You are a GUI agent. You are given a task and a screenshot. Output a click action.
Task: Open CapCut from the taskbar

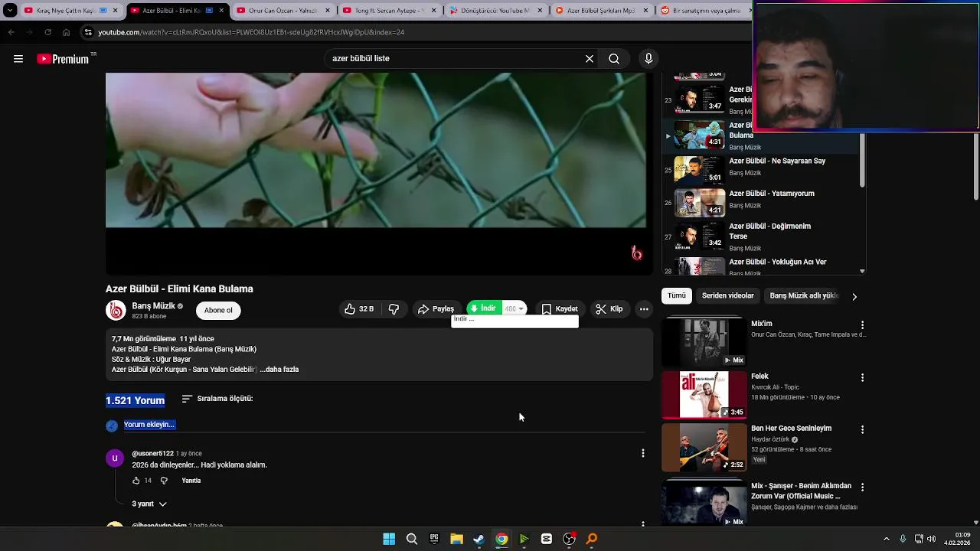pos(546,539)
